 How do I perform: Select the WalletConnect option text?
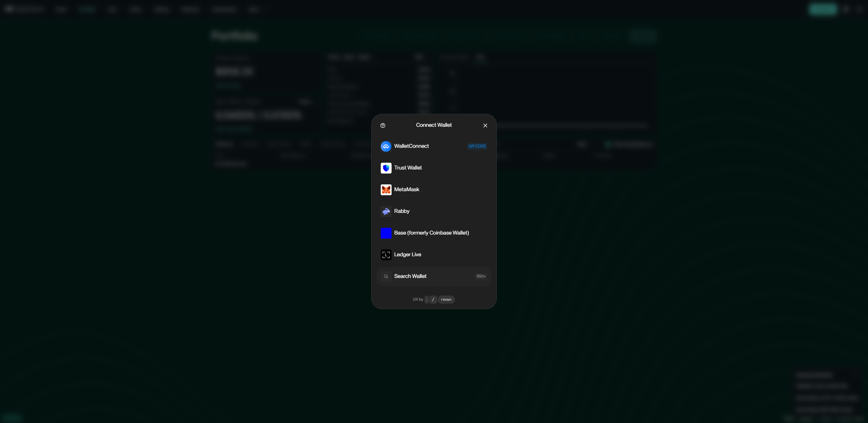[x=412, y=146]
